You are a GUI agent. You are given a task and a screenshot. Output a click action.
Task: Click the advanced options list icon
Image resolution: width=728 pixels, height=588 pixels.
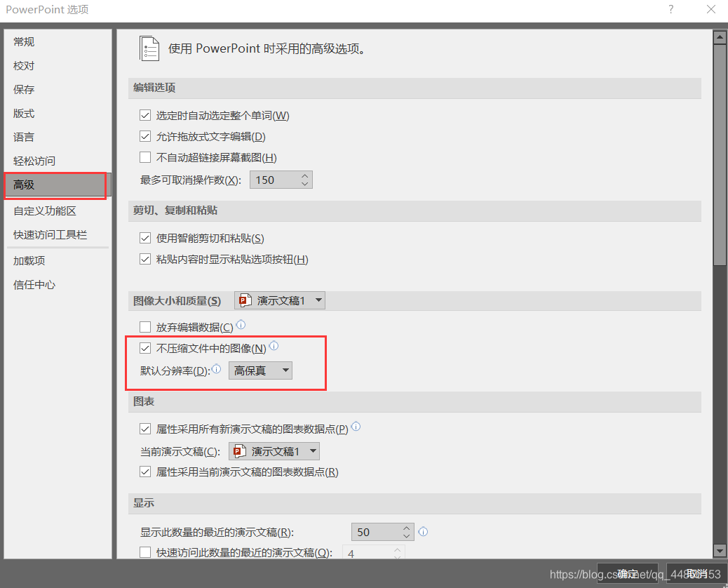149,49
